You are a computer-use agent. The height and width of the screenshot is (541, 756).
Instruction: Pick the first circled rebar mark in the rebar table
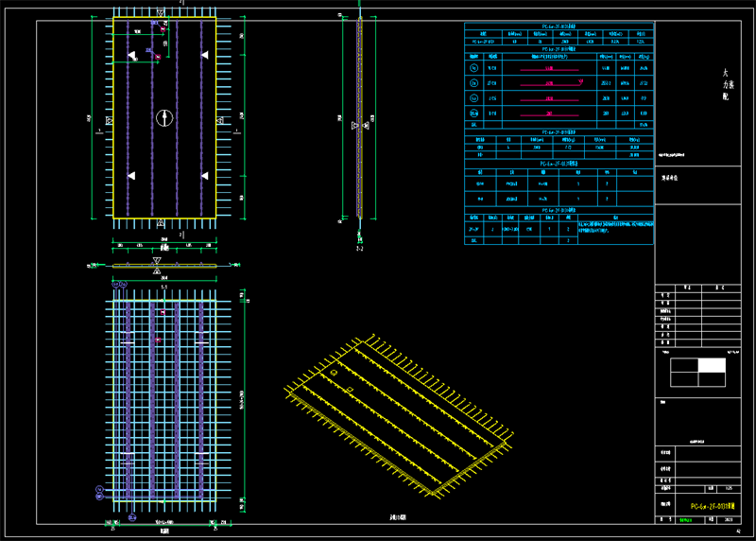(474, 68)
